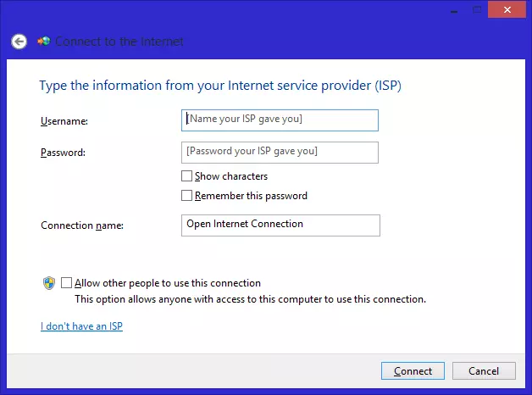Image resolution: width=532 pixels, height=395 pixels.
Task: Click the "Connect to the Internet" title text
Action: tap(119, 42)
